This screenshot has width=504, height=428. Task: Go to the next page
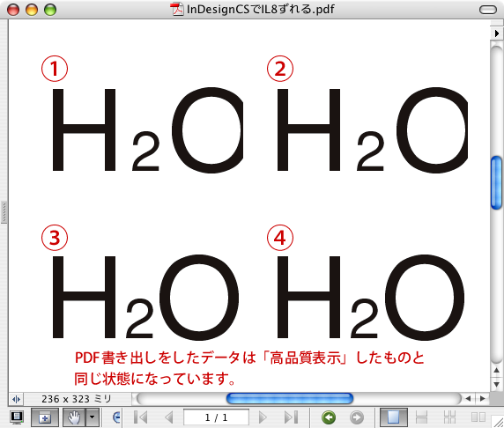pyautogui.click(x=263, y=417)
